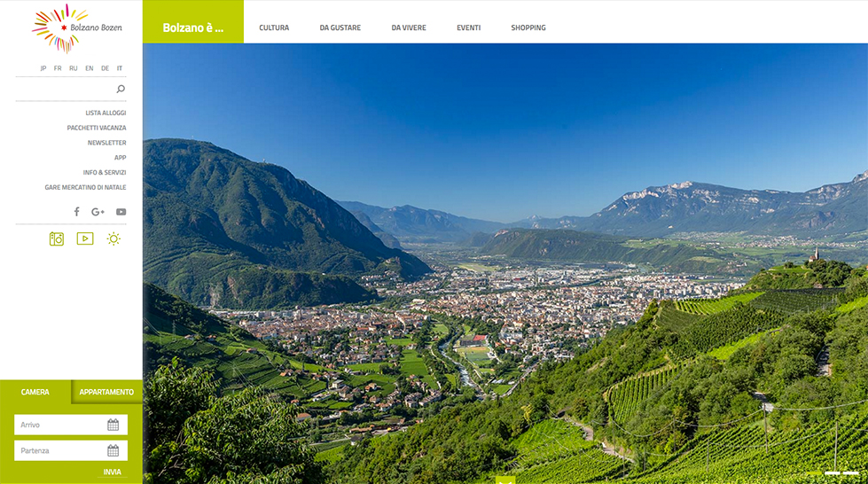Viewport: 868px width, 484px height.
Task: Open the Cultura menu
Action: point(274,27)
